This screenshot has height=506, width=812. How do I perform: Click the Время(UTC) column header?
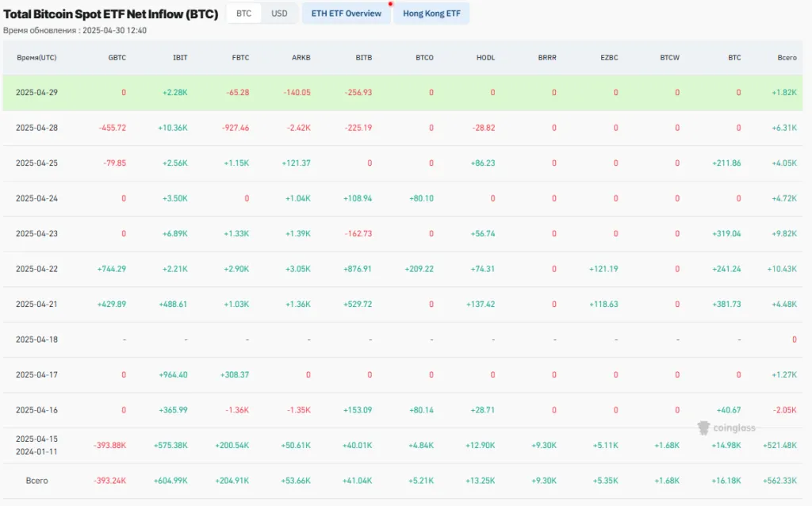click(36, 57)
